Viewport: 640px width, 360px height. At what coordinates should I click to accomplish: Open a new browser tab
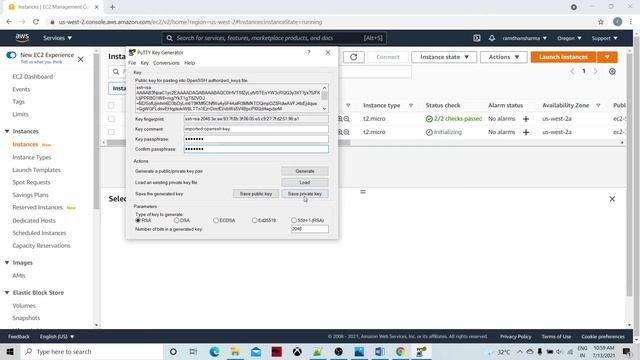112,7
